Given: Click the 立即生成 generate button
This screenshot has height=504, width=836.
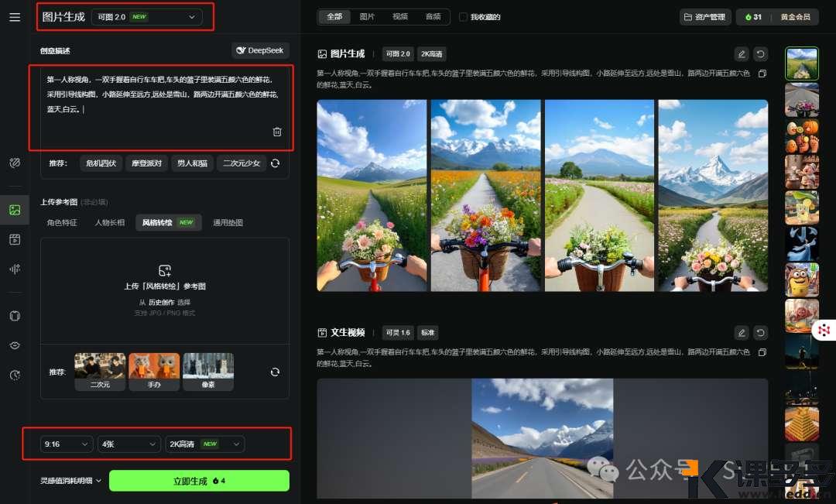Looking at the screenshot, I should (199, 480).
